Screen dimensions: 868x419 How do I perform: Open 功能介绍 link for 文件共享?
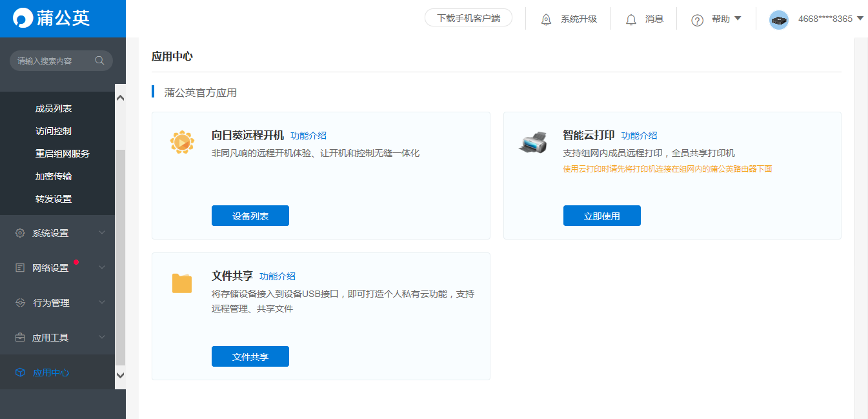pyautogui.click(x=278, y=276)
